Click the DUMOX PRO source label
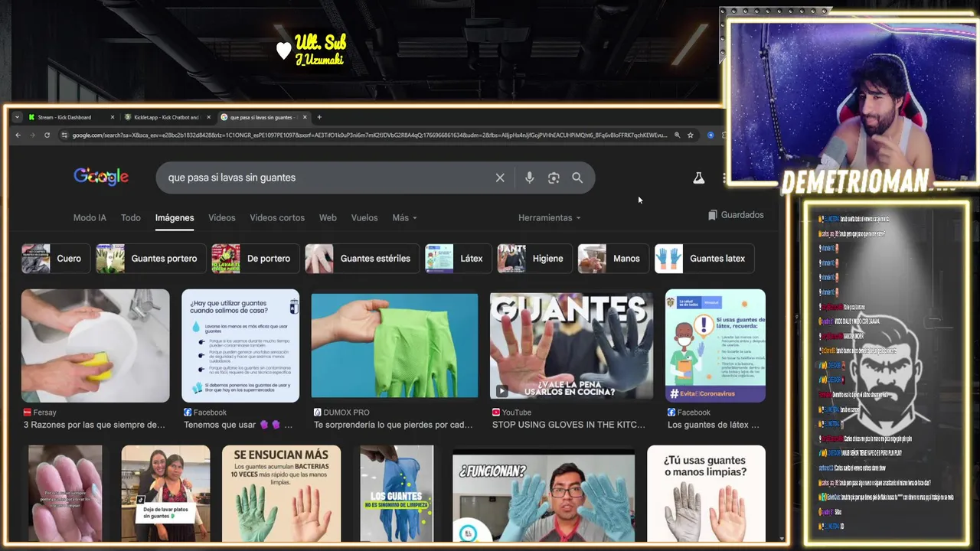This screenshot has width=980, height=551. (346, 412)
